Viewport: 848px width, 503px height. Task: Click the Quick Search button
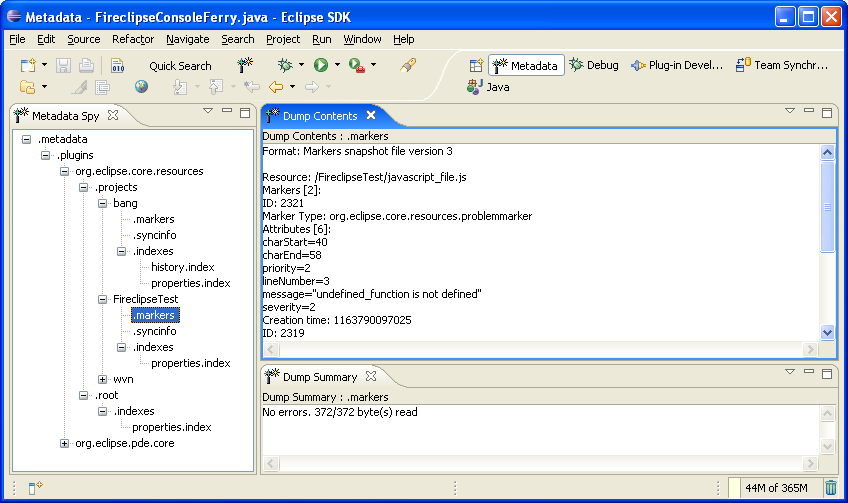pyautogui.click(x=180, y=65)
